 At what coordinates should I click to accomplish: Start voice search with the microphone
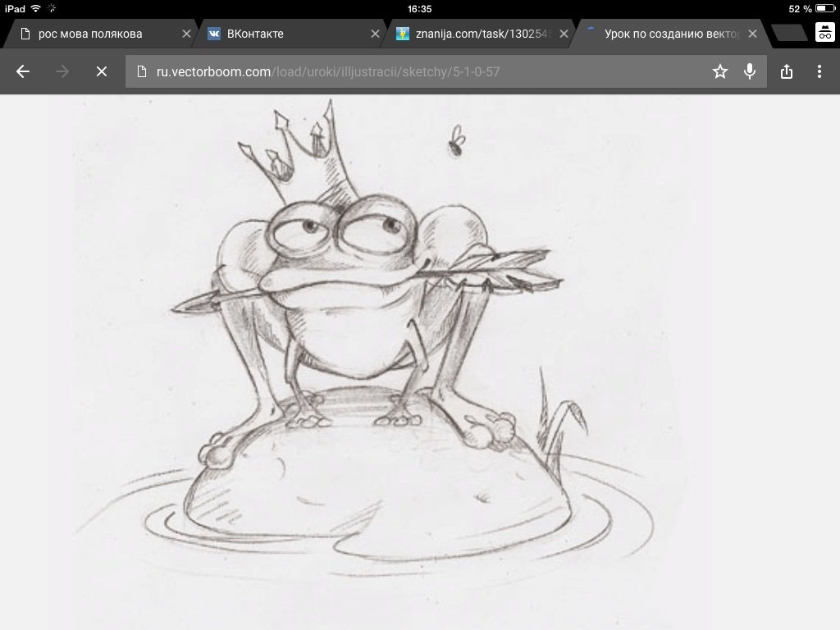tap(750, 71)
